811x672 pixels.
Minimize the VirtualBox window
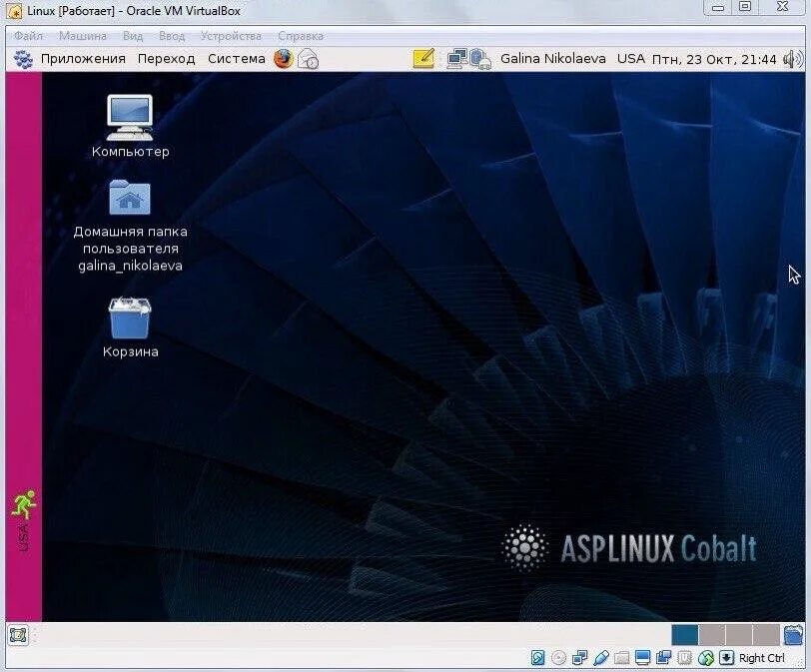click(x=718, y=7)
